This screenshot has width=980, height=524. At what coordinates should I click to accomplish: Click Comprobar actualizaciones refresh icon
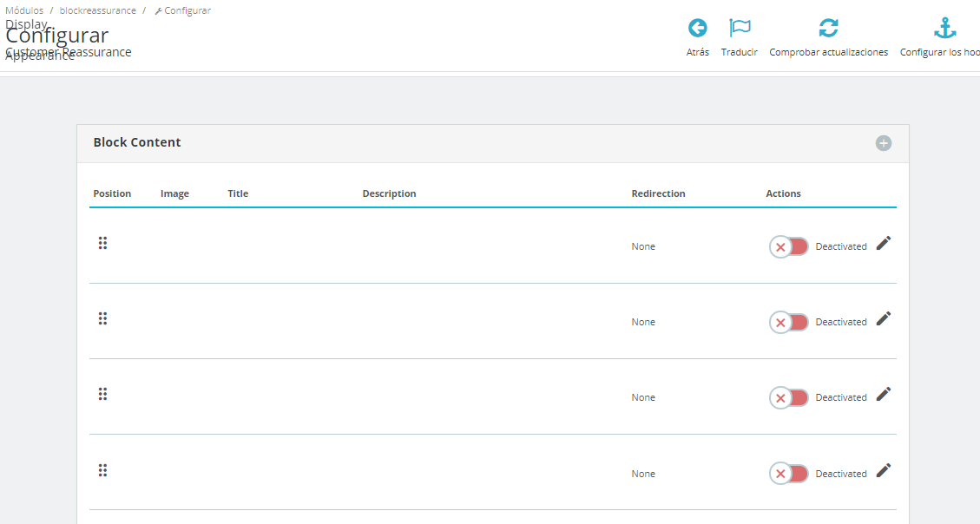coord(829,28)
